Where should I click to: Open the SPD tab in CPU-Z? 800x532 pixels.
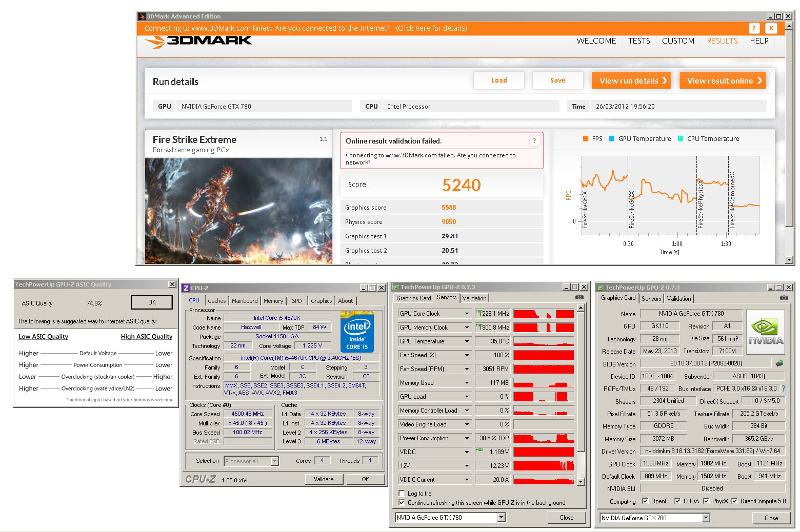297,301
